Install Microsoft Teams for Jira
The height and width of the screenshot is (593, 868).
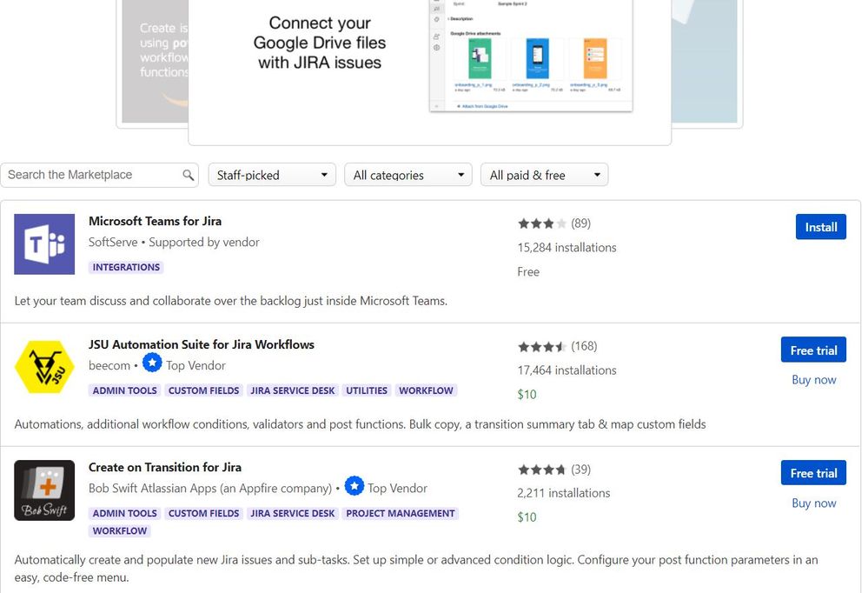click(820, 227)
